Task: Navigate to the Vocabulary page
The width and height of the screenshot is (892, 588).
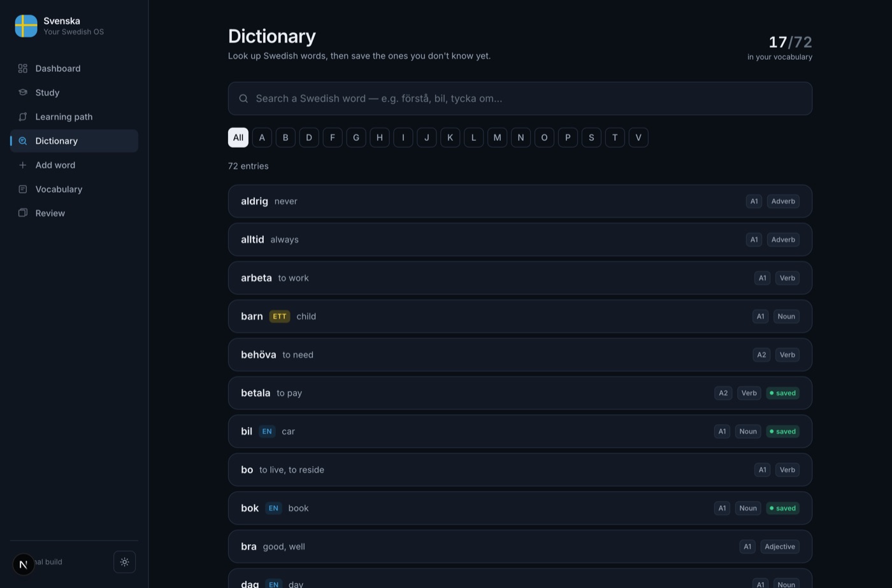Action: point(75,189)
